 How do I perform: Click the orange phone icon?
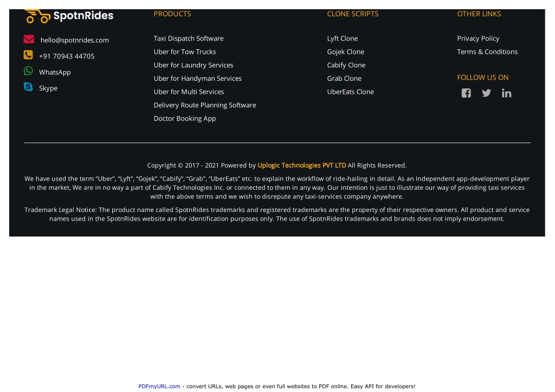[28, 55]
